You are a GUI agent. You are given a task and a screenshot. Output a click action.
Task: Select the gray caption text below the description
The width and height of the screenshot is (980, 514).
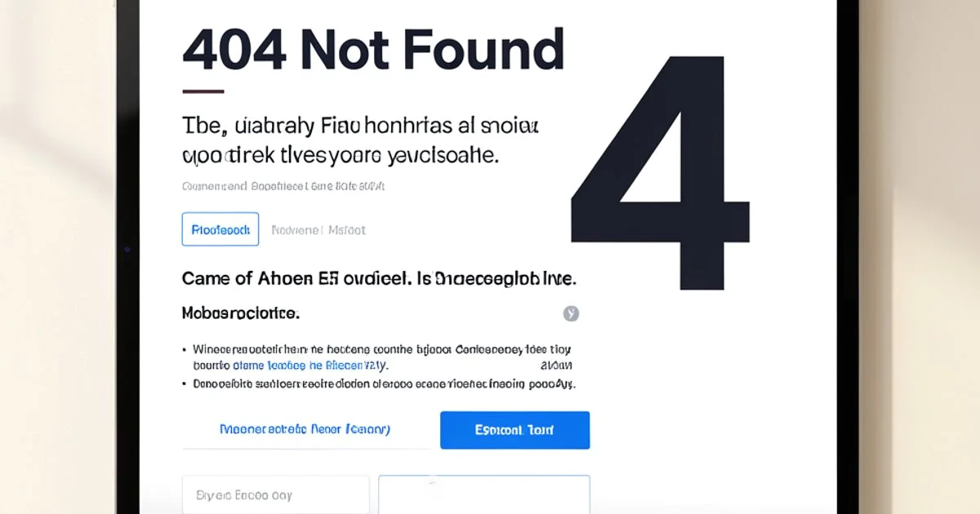click(283, 186)
